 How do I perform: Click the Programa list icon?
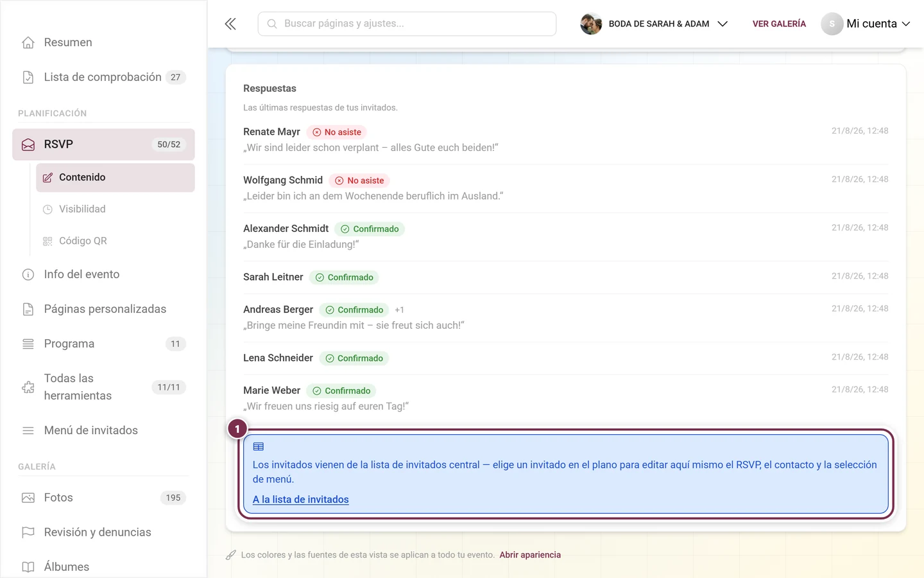(28, 344)
